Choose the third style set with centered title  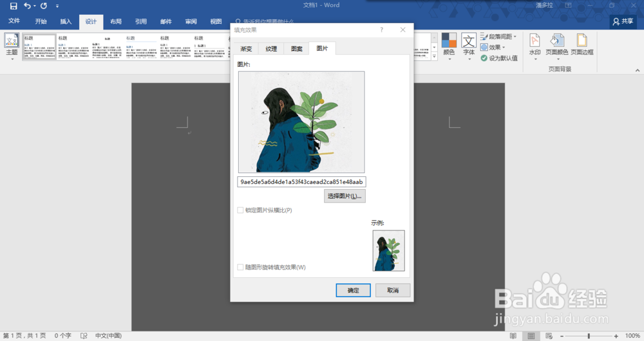point(107,46)
